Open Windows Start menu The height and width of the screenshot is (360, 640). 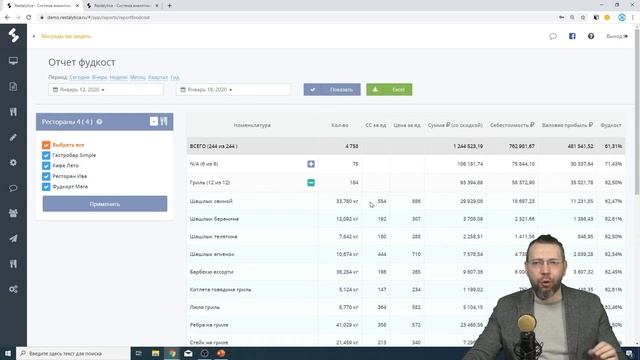[8, 353]
